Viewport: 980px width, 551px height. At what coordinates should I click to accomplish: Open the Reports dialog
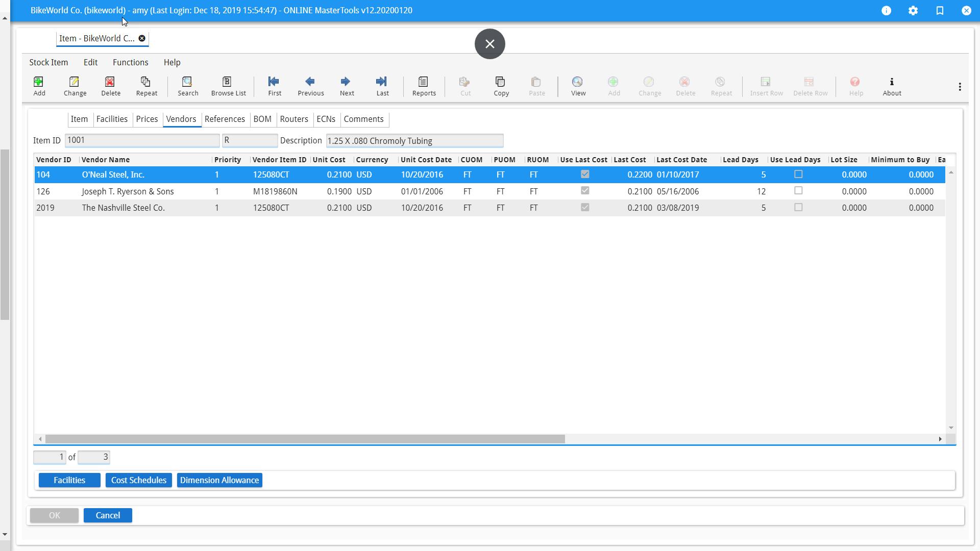[423, 86]
